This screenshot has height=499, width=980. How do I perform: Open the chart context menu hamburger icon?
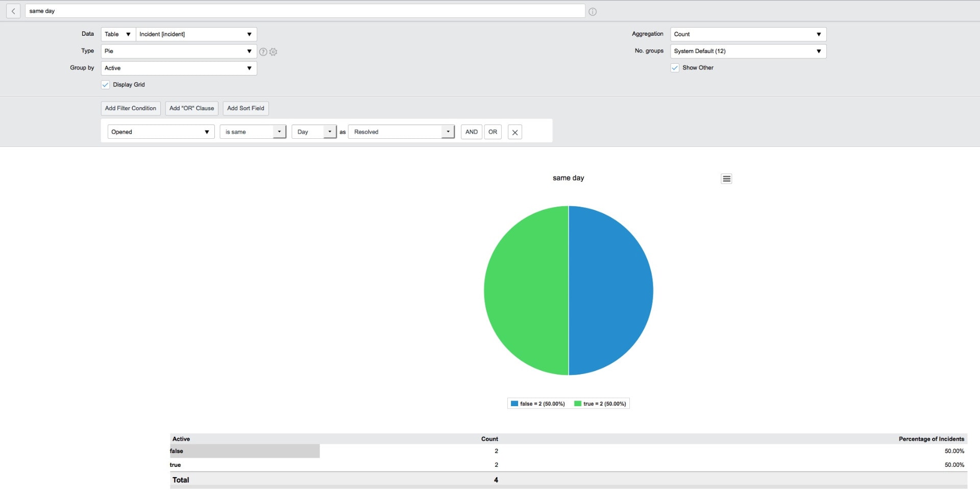[726, 179]
